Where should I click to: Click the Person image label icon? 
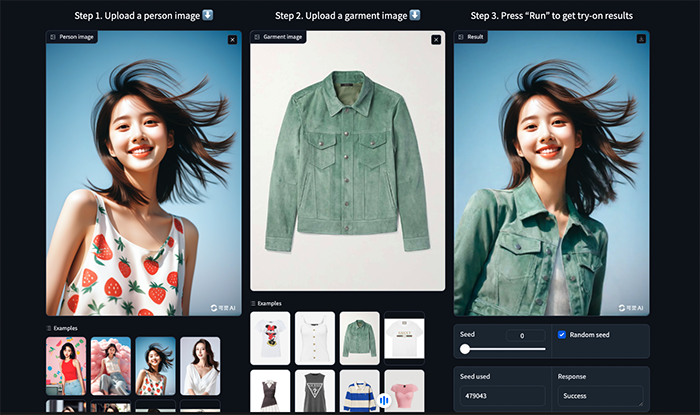54,37
